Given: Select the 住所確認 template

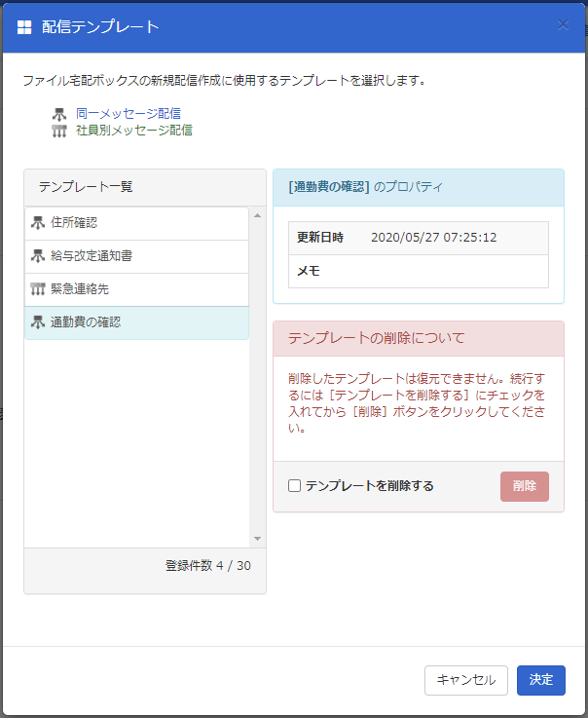Looking at the screenshot, I should (x=137, y=223).
